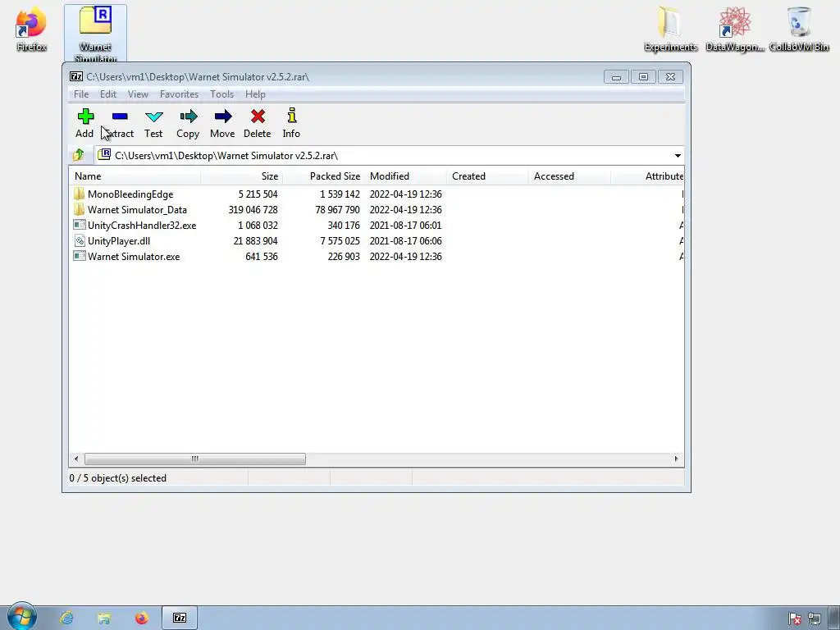Expand the address path dropdown

pyautogui.click(x=678, y=155)
